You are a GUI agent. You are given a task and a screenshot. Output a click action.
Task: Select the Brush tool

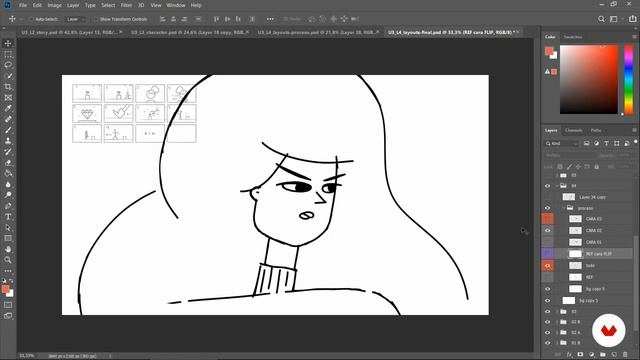click(8, 130)
